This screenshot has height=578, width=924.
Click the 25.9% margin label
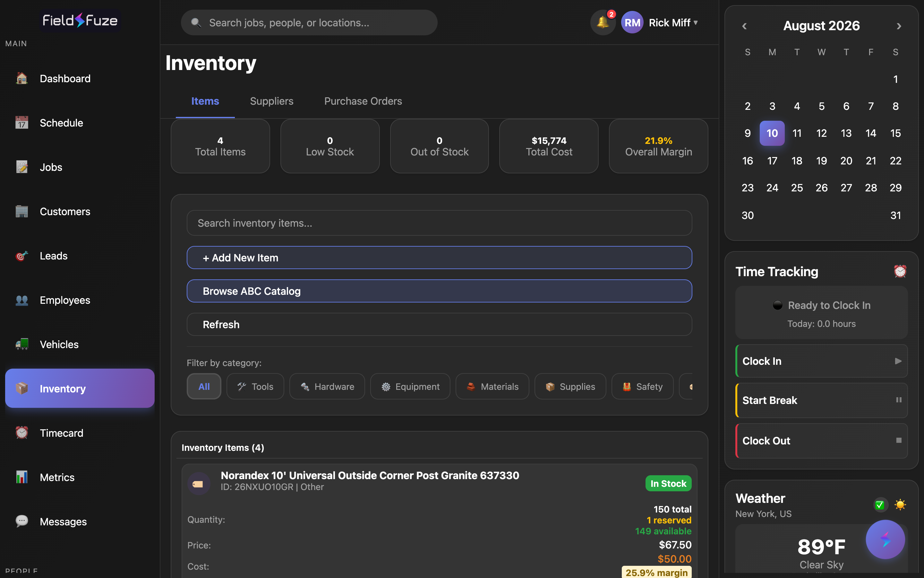pos(656,572)
